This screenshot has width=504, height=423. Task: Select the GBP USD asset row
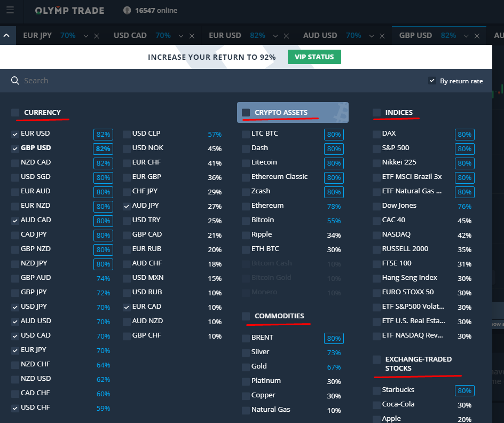pyautogui.click(x=62, y=148)
